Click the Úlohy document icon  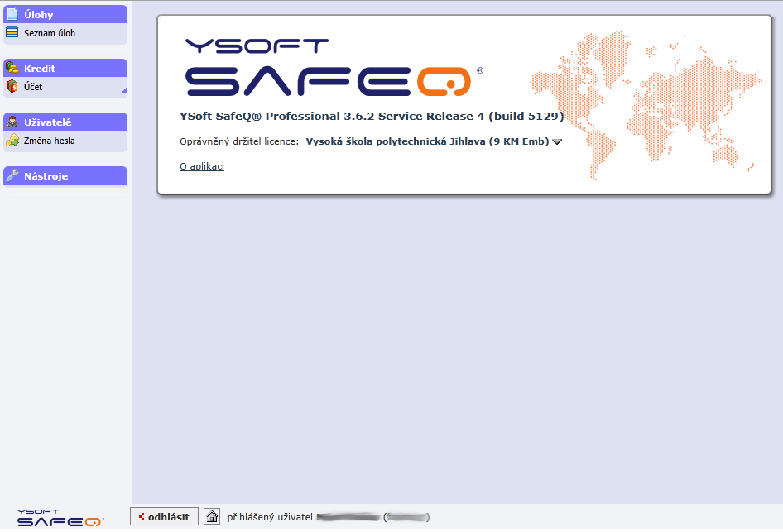click(12, 14)
